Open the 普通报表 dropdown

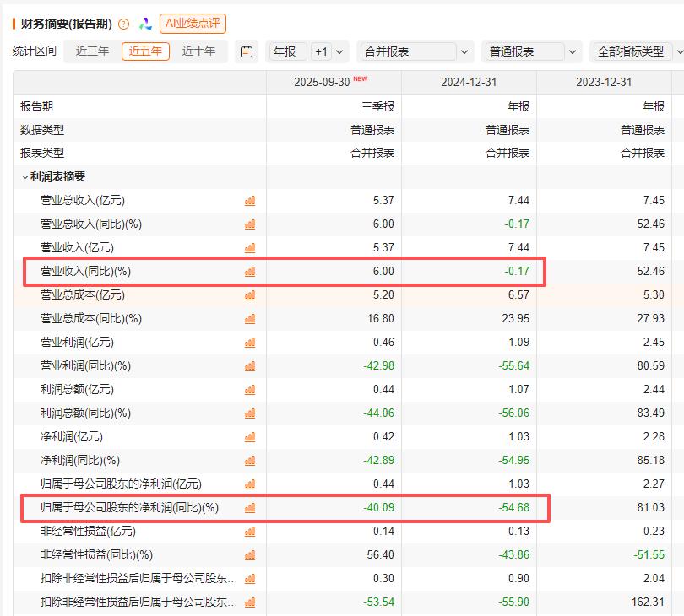[533, 51]
